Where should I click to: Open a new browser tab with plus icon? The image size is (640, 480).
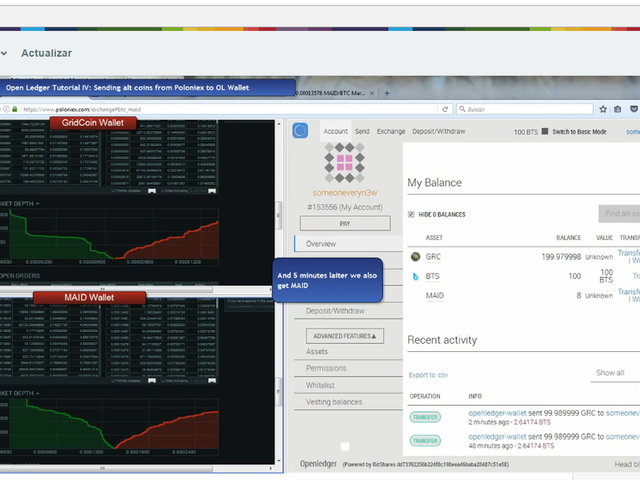tap(387, 93)
